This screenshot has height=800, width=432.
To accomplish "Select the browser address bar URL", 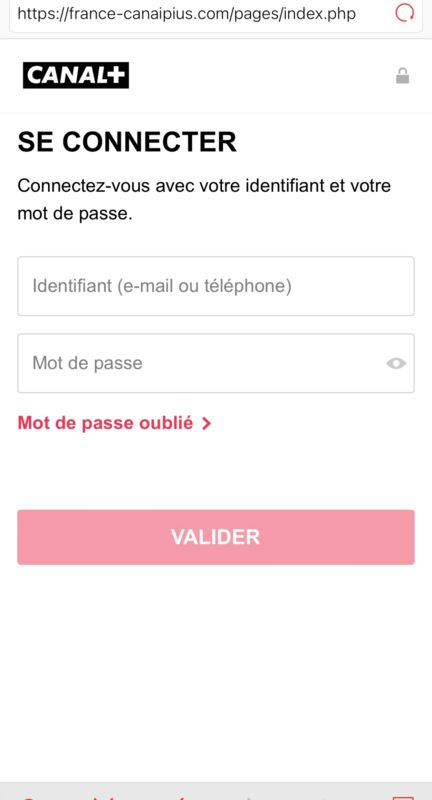I will click(186, 13).
